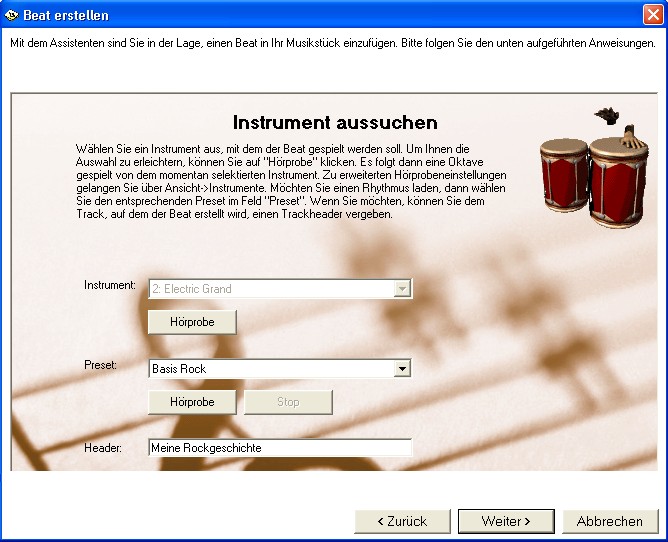Click the Preset: label
The height and width of the screenshot is (542, 668).
point(101,365)
